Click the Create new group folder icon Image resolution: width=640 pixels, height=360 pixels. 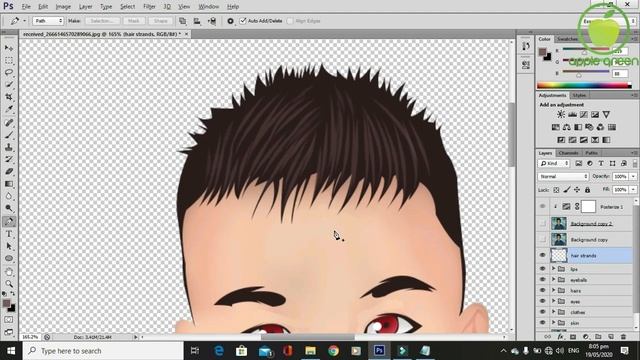(598, 337)
